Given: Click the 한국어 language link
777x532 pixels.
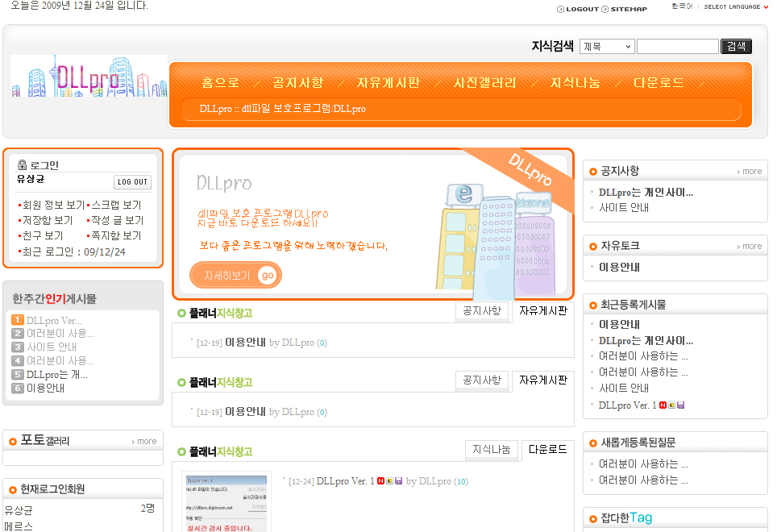Looking at the screenshot, I should (x=682, y=6).
